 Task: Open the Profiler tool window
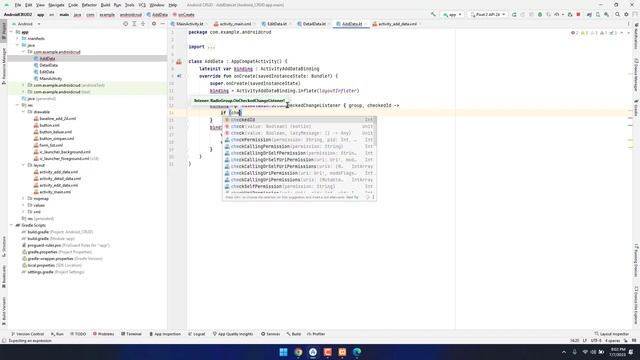click(316, 334)
